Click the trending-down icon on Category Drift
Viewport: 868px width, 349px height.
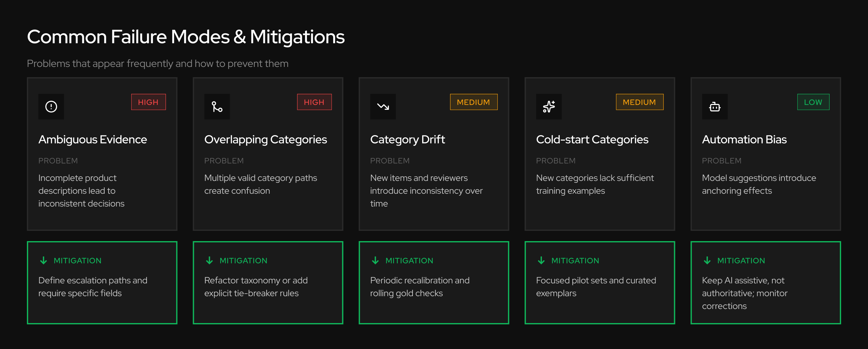pos(383,107)
